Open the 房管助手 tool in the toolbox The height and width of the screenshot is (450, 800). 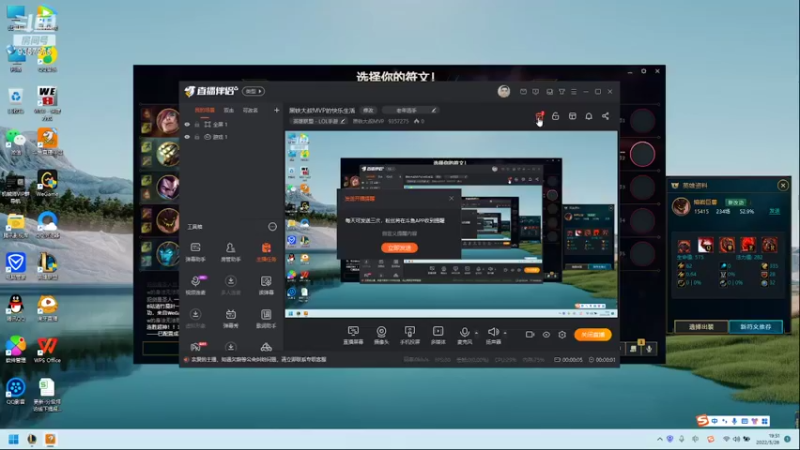pos(231,252)
